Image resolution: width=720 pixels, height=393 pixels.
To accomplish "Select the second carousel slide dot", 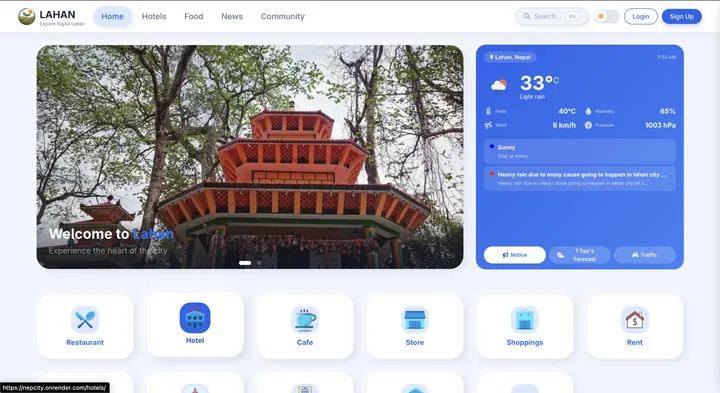I will 259,263.
